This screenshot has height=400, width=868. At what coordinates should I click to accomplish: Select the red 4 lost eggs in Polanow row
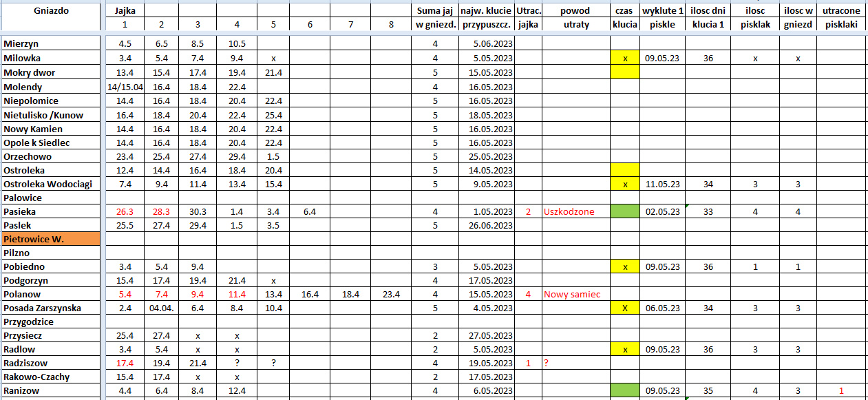click(x=528, y=294)
